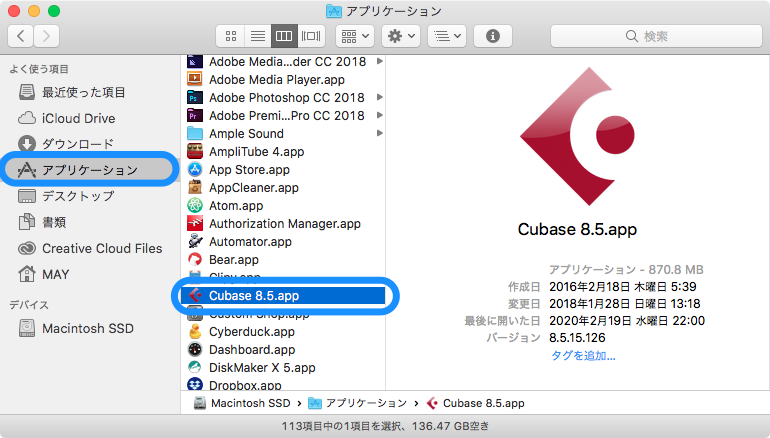Click the Bear.app icon

click(195, 260)
